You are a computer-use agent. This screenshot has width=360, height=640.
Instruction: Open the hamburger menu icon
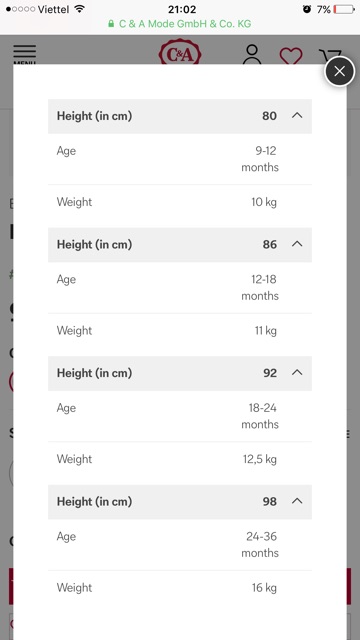[24, 54]
